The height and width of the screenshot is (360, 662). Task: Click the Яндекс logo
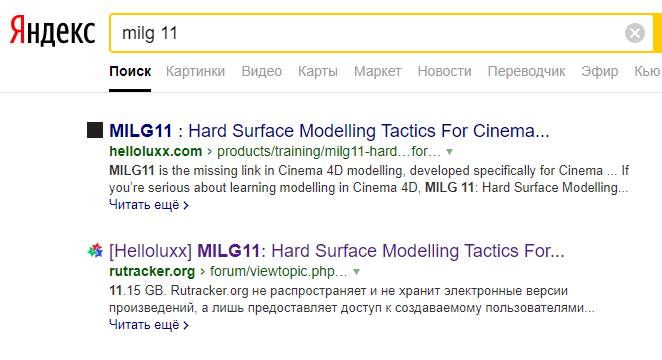click(x=52, y=31)
